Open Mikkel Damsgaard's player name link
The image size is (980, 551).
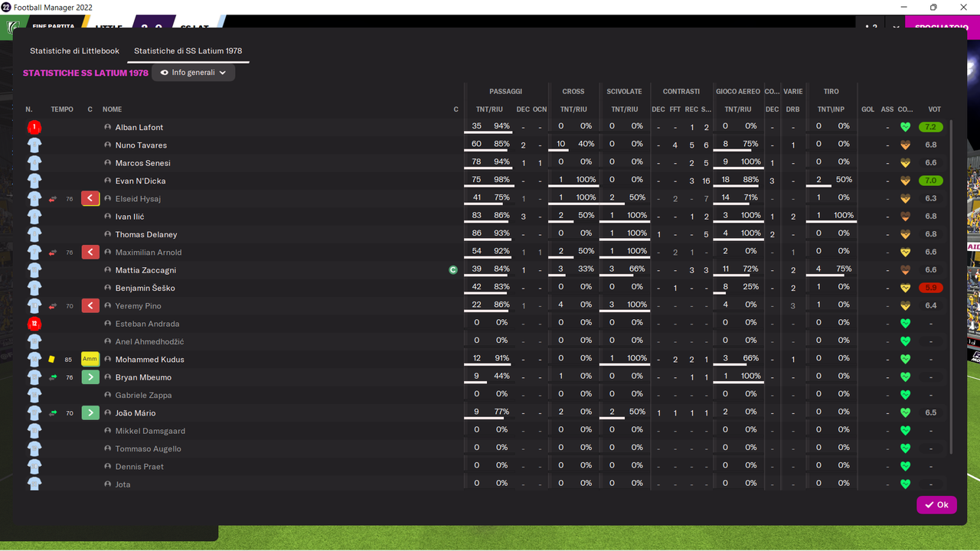(150, 431)
